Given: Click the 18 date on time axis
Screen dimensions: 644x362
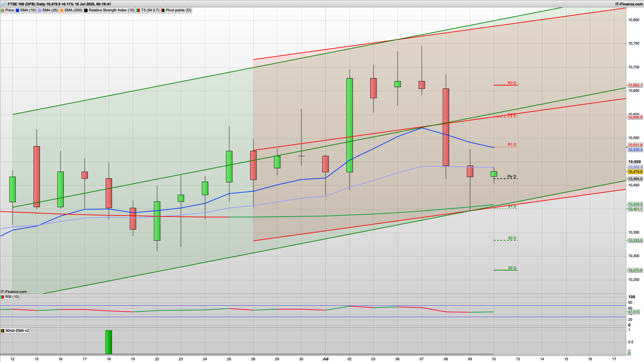Looking at the screenshot, I should click(109, 359).
